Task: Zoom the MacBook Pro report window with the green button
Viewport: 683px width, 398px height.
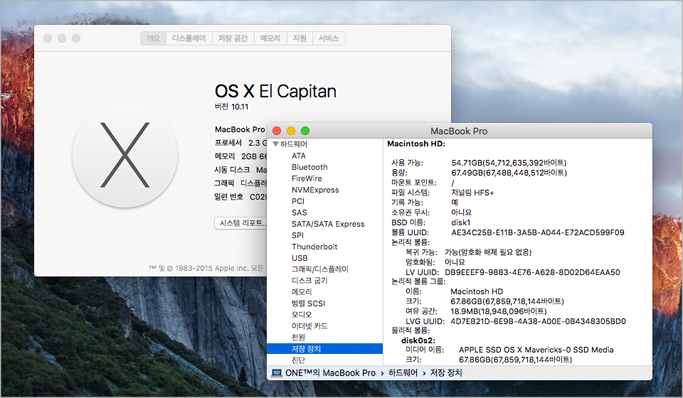Action: (305, 131)
